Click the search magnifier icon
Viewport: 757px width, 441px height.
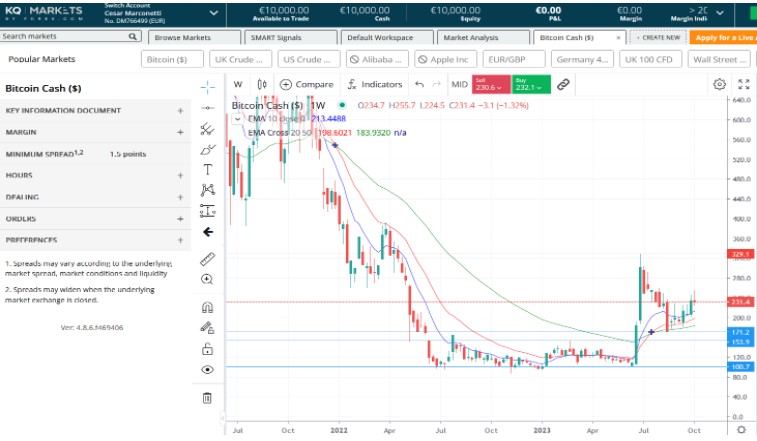133,36
